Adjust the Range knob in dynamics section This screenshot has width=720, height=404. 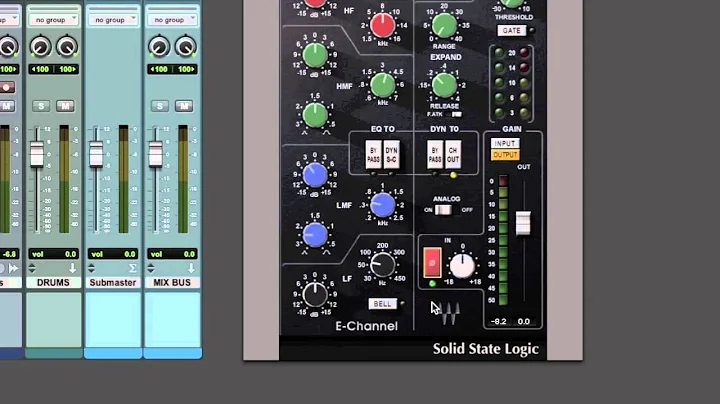coord(444,25)
